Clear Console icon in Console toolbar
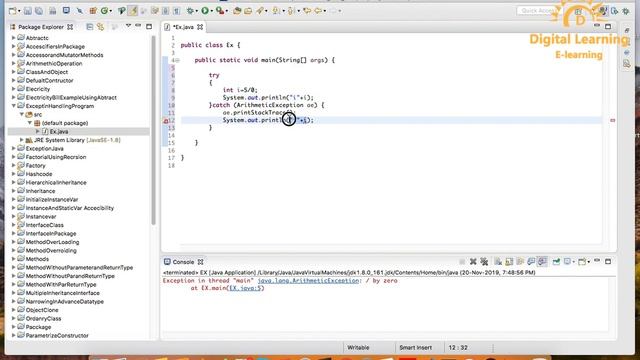Viewport: 640px width, 360px height. coord(498,262)
